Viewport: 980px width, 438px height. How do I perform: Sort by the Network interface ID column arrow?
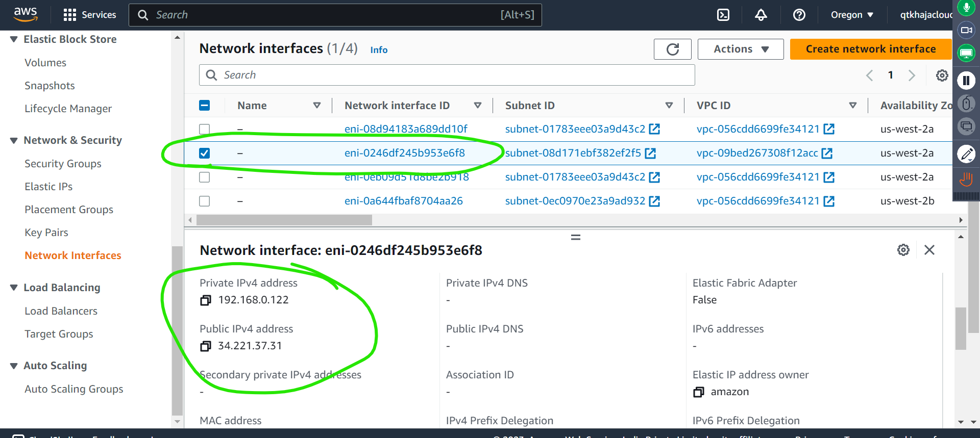478,106
